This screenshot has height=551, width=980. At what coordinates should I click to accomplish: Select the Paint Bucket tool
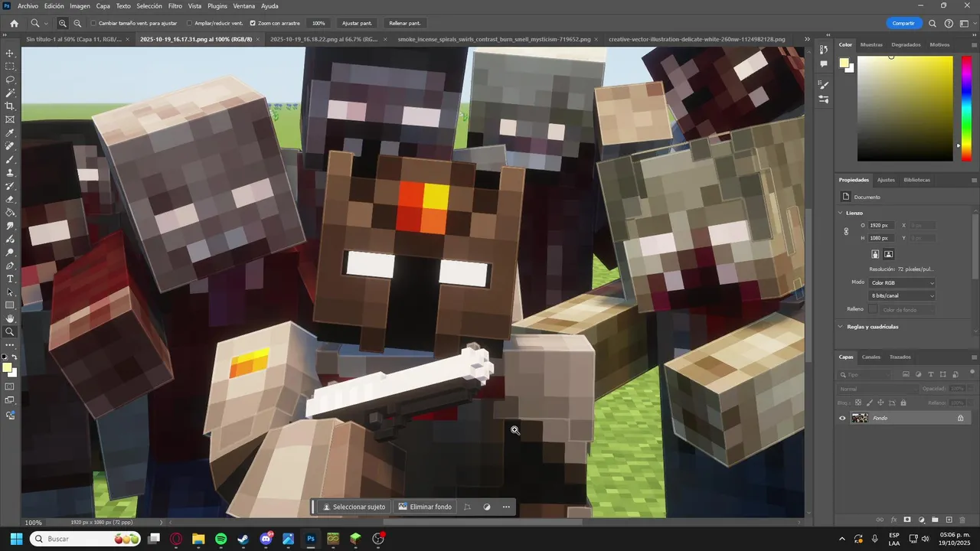(10, 213)
